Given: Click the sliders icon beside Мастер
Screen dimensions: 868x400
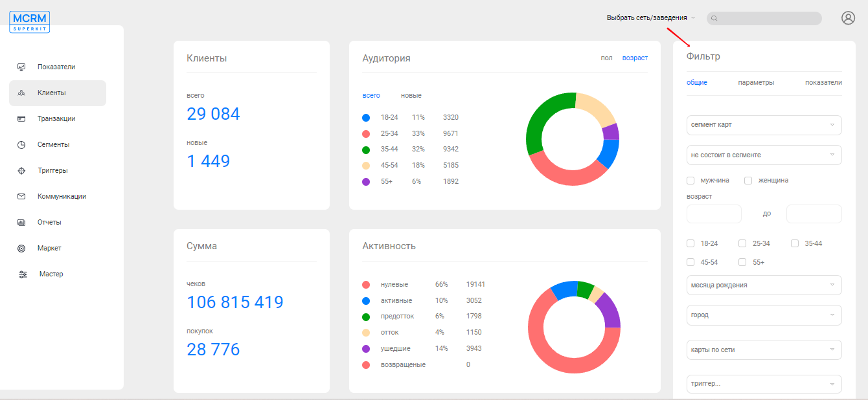Looking at the screenshot, I should pos(23,274).
